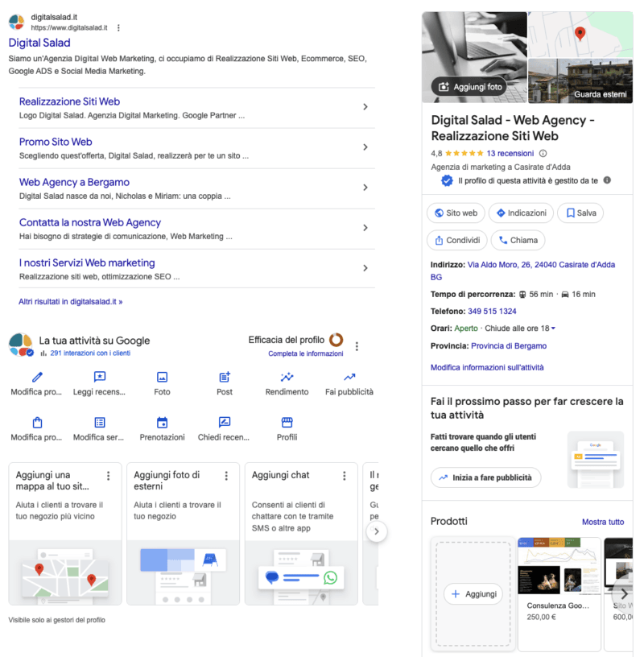Viewport: 644px width, 657px height.
Task: Click the Indicazioni button
Action: coord(521,213)
